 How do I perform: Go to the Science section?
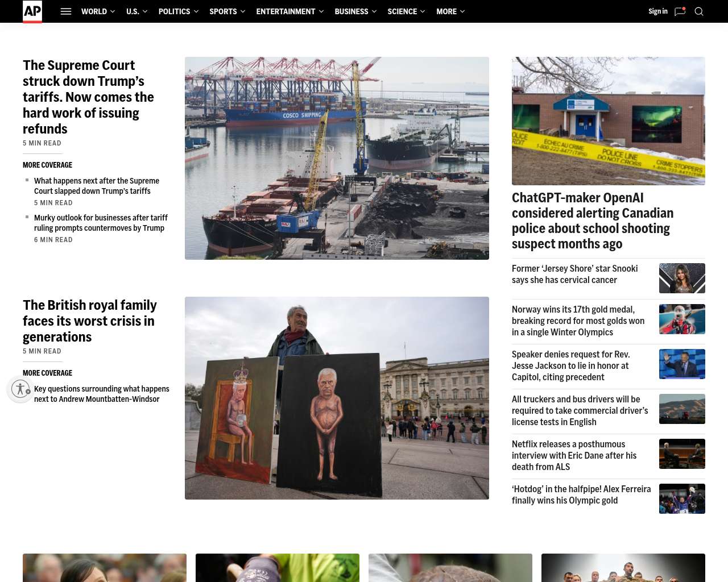[402, 11]
